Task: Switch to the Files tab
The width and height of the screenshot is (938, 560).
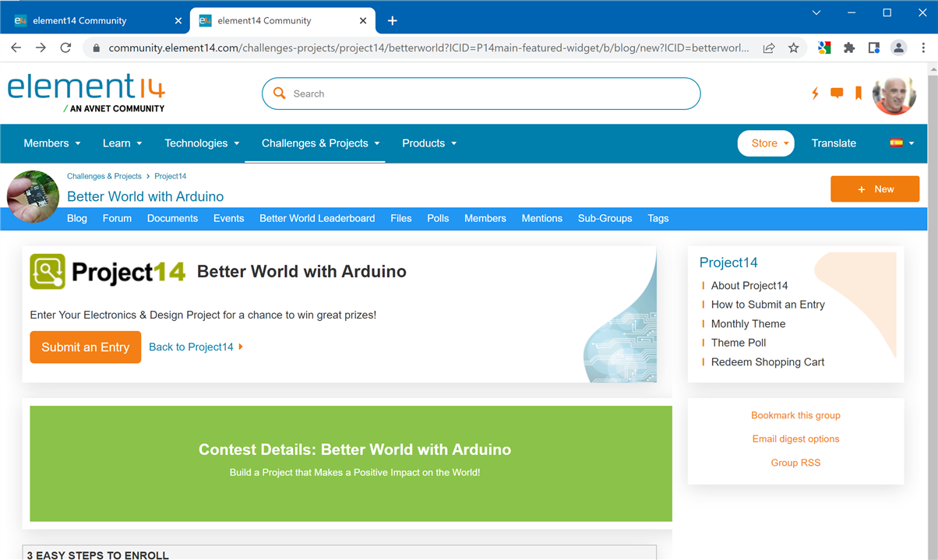Action: pos(401,218)
